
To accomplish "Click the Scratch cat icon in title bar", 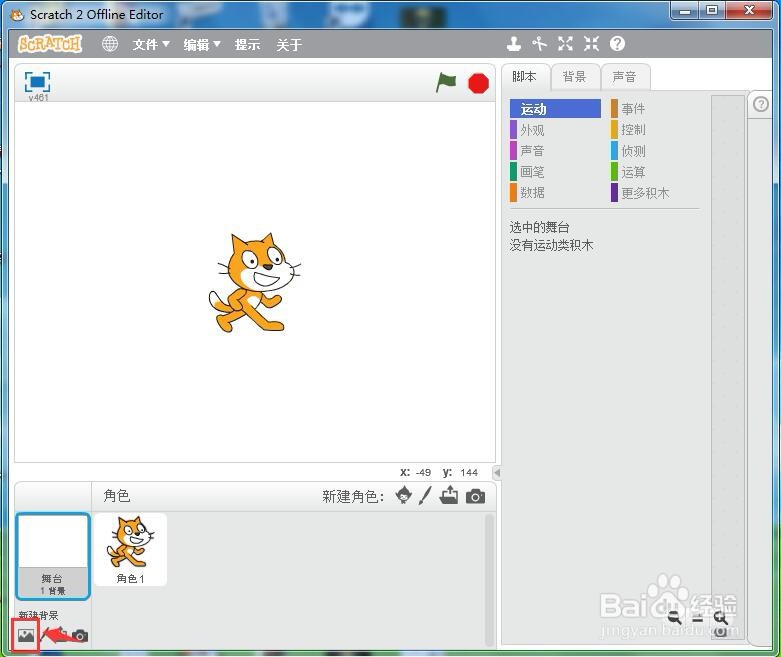I will pos(17,14).
